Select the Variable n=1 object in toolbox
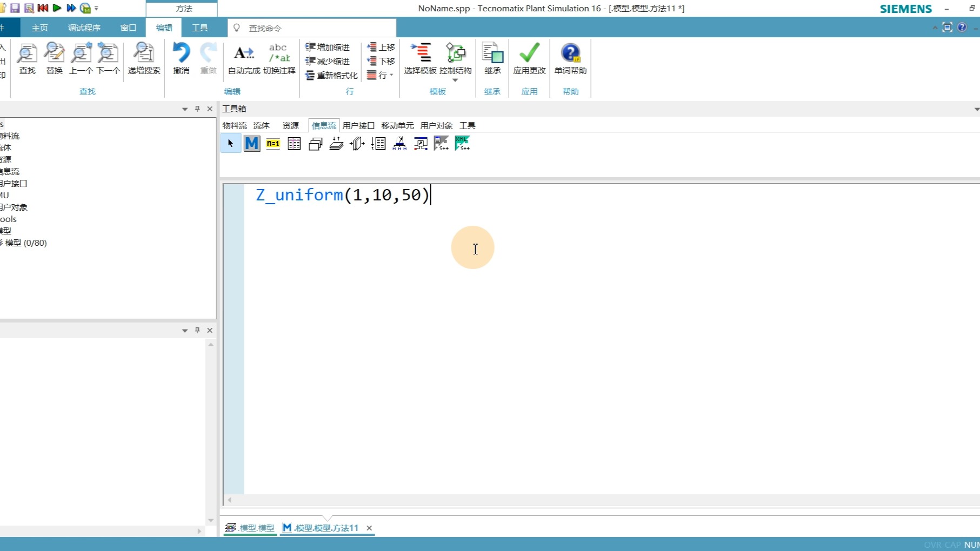The height and width of the screenshot is (551, 980). point(273,143)
